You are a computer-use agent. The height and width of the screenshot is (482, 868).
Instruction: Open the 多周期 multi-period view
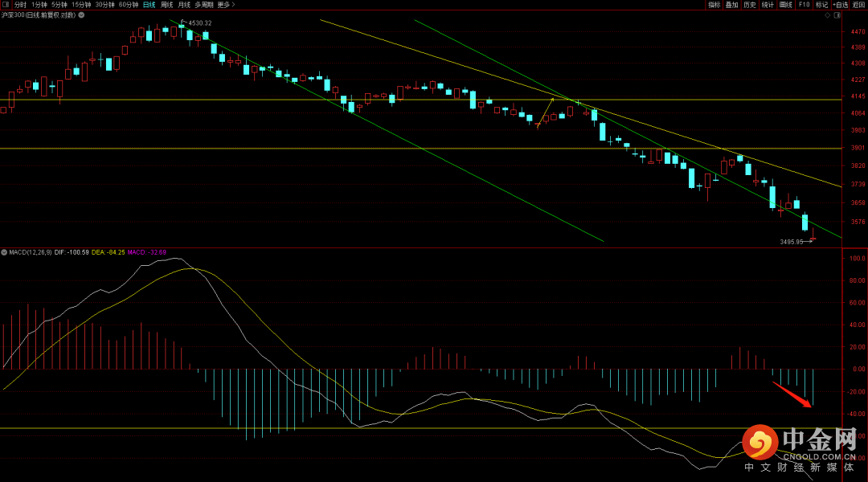coord(203,5)
